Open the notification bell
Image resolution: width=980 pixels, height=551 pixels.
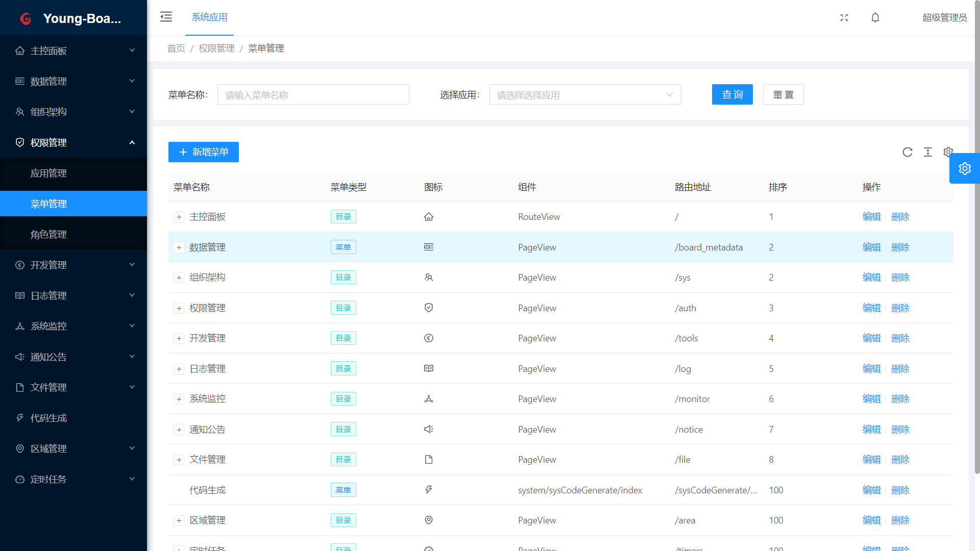coord(875,17)
